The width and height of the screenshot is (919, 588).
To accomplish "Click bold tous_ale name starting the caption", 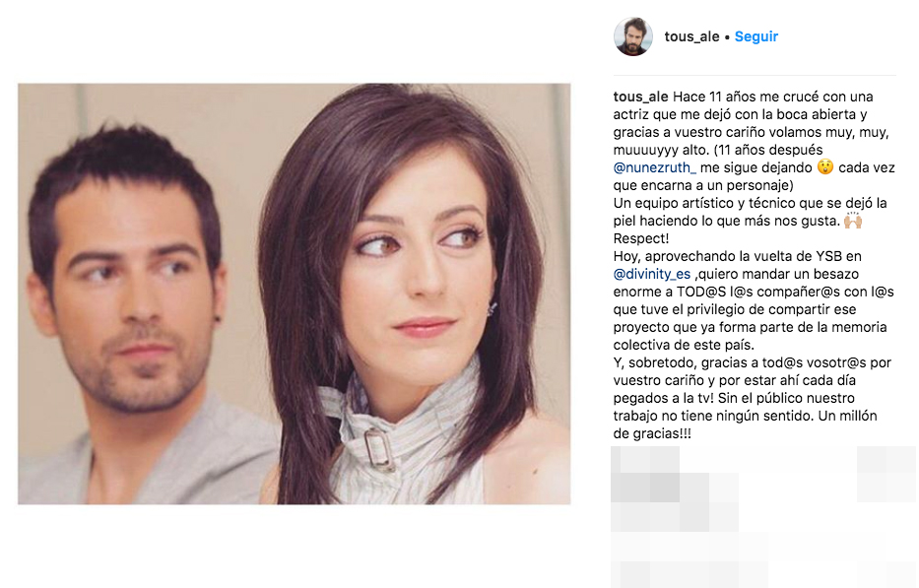I will coord(640,97).
